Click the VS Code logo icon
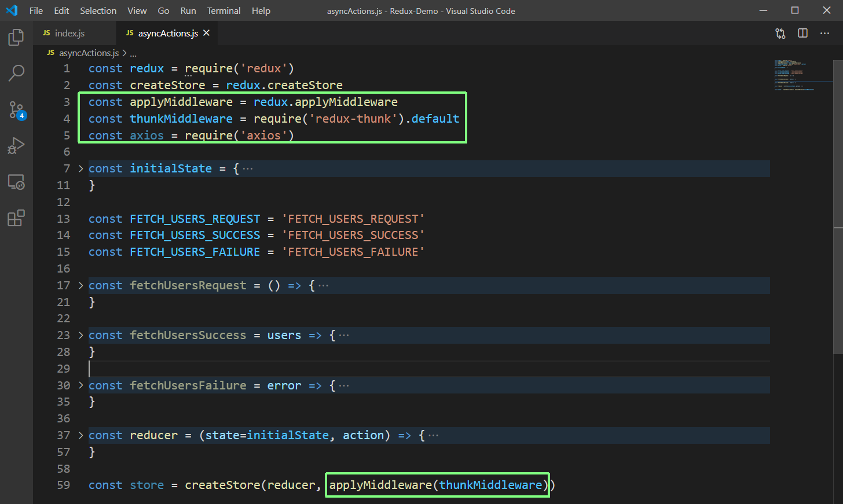Viewport: 843px width, 504px height. (12, 10)
